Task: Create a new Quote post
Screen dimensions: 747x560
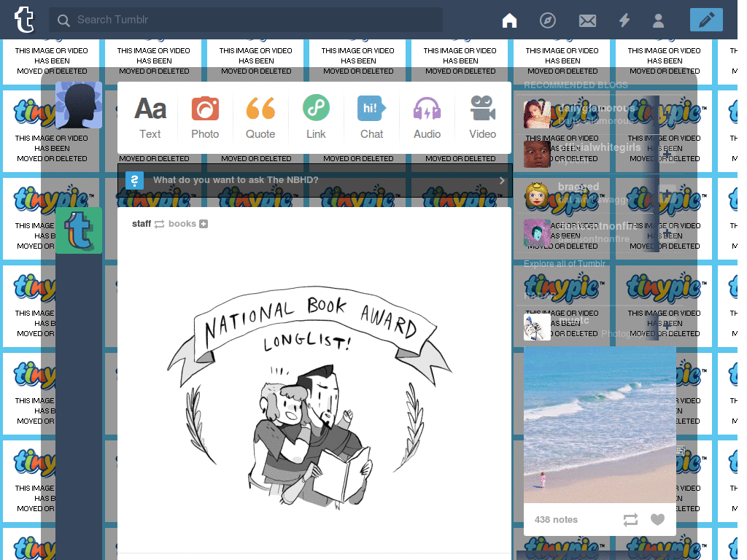Action: [x=260, y=117]
